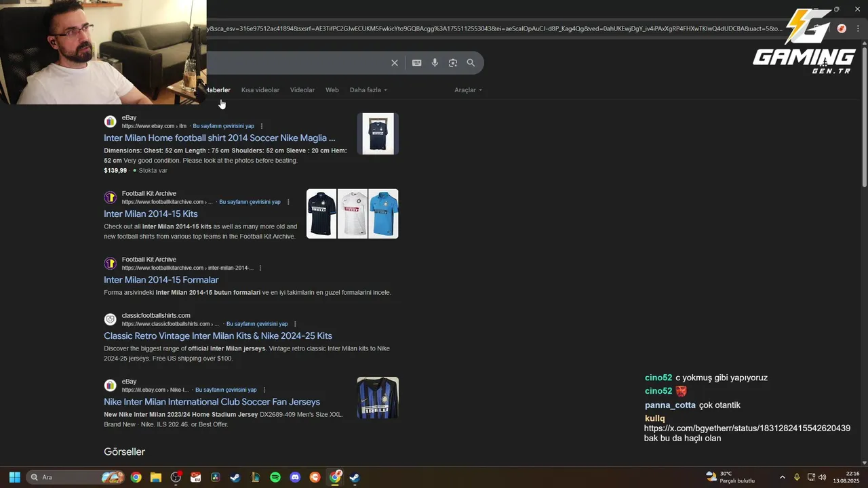
Task: Open eBay 2014 Inter shirt thumbnail
Action: [378, 134]
